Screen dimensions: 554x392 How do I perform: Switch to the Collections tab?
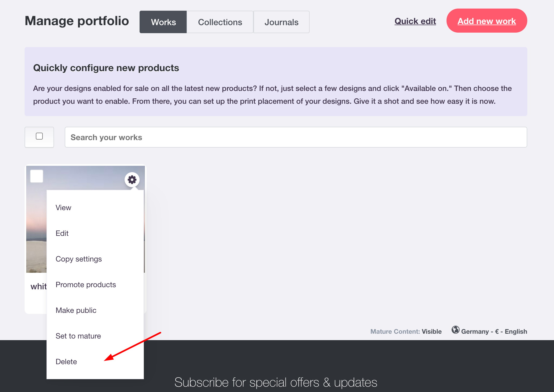[x=220, y=22]
